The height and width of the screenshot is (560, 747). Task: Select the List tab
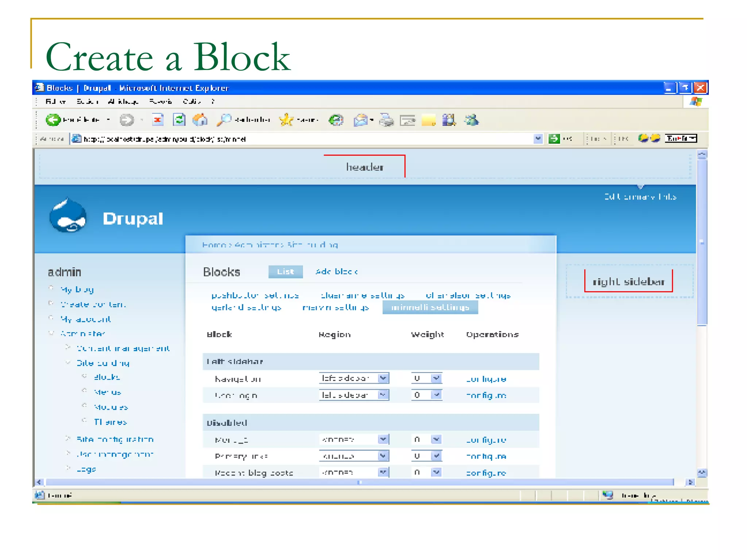click(x=285, y=272)
